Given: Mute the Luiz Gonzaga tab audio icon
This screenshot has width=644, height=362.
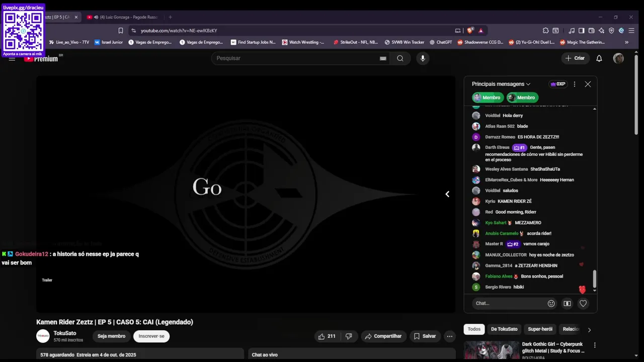Looking at the screenshot, I should pyautogui.click(x=96, y=17).
